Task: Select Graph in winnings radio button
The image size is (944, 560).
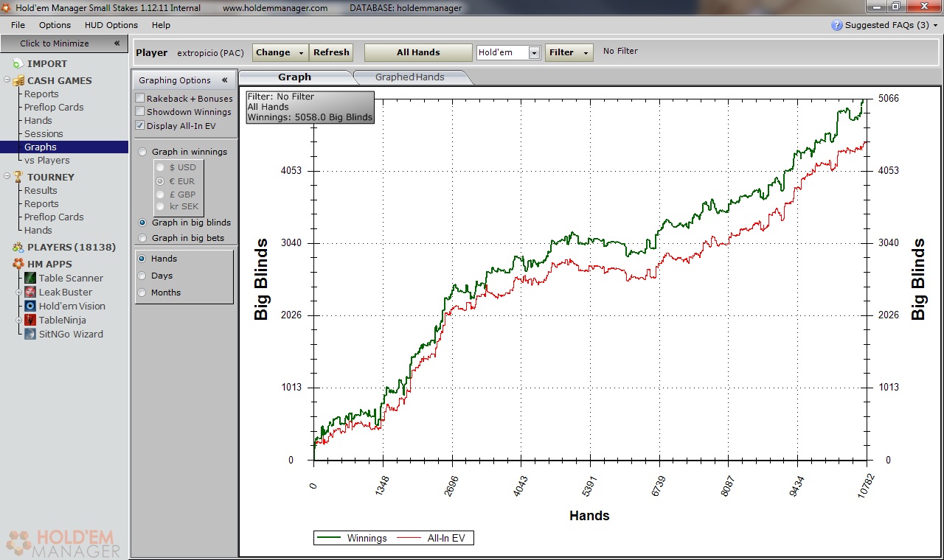Action: 142,152
